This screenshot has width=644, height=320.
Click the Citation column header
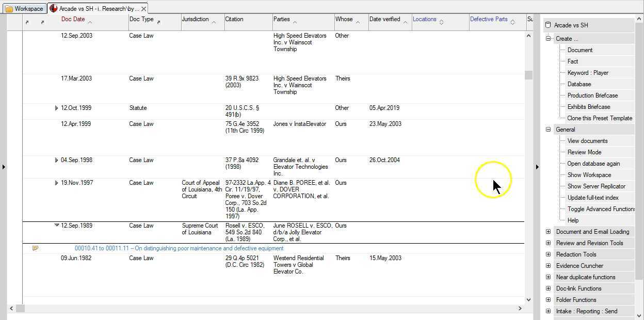(x=234, y=19)
